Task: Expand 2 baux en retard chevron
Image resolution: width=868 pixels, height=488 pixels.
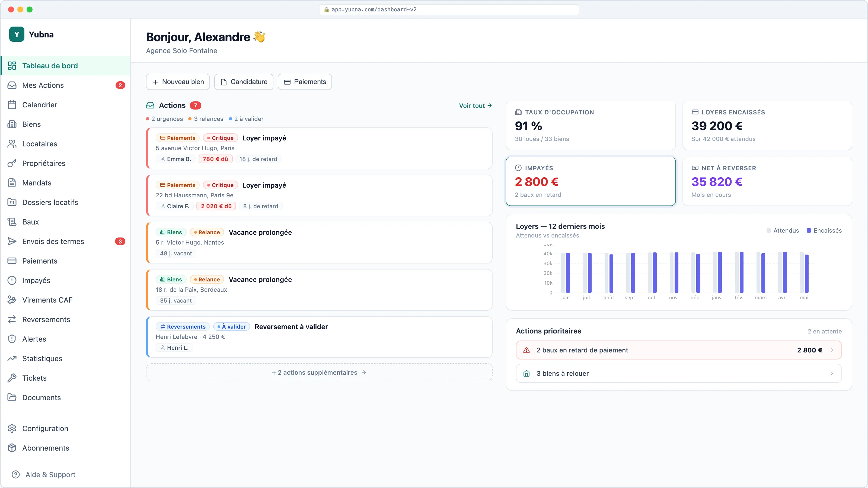Action: (x=832, y=350)
